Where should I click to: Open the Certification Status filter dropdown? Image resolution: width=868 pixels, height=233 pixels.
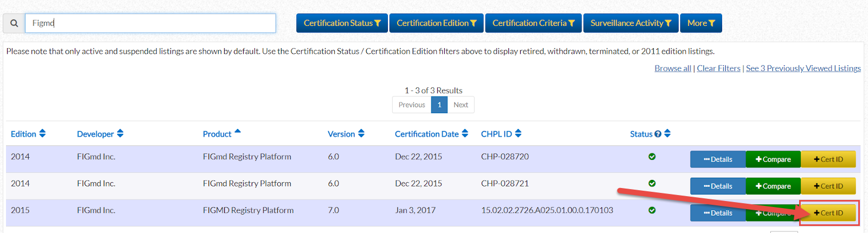[342, 23]
